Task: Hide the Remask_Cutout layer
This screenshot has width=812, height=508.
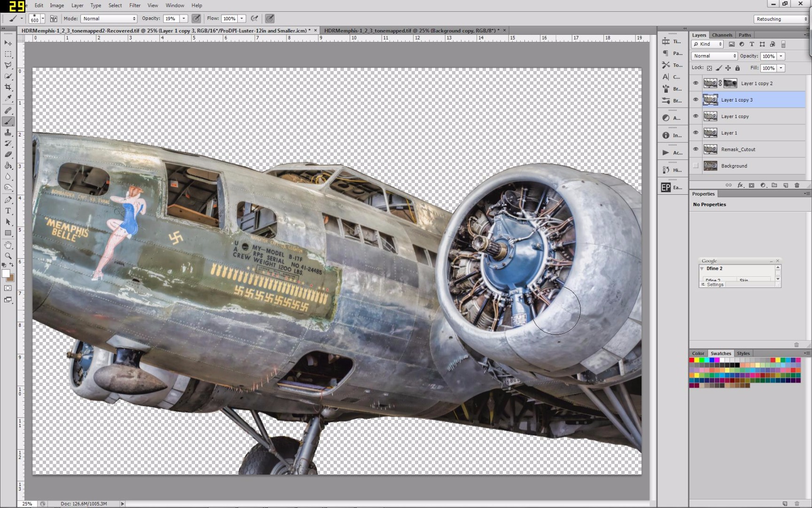Action: (696, 149)
